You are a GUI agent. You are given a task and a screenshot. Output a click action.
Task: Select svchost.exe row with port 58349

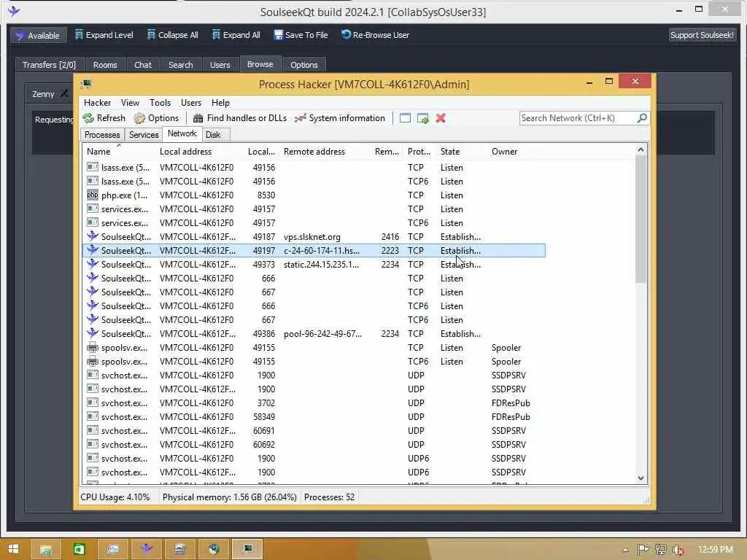(x=314, y=416)
